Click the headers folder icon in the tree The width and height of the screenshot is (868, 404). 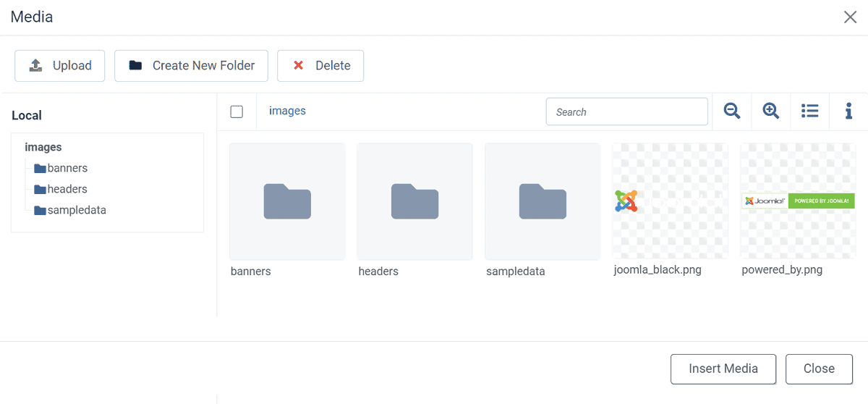point(40,190)
